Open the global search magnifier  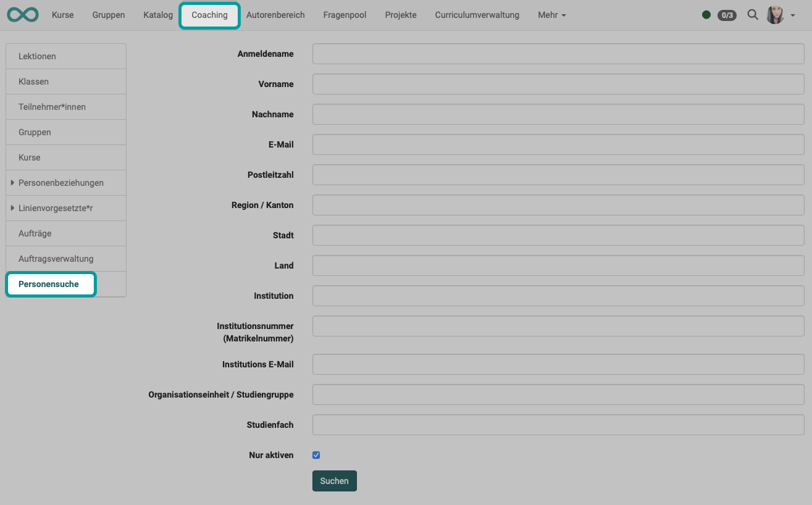(753, 14)
